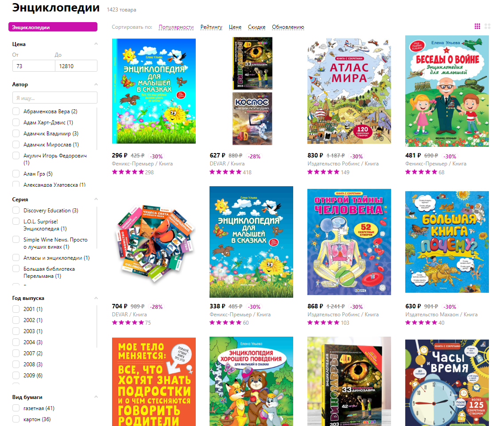Check the Абраменкова Вера author filter
Viewport: 504px width, 426px height.
pos(16,111)
